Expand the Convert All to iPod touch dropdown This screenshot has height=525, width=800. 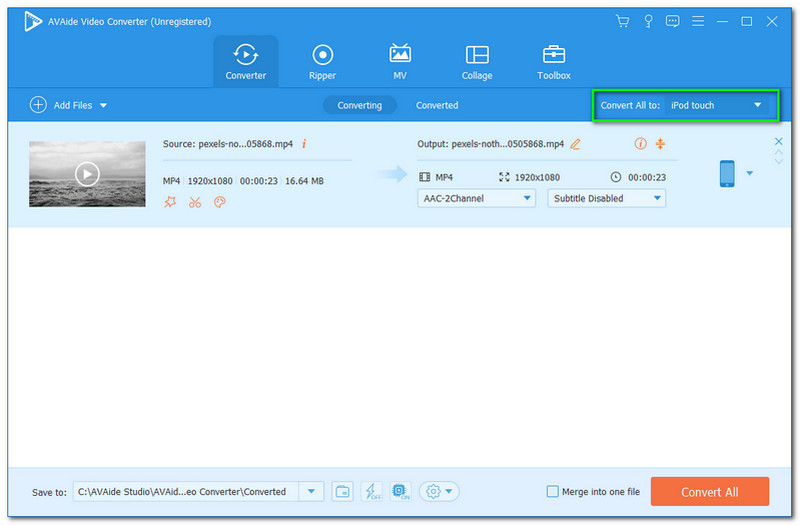point(757,105)
